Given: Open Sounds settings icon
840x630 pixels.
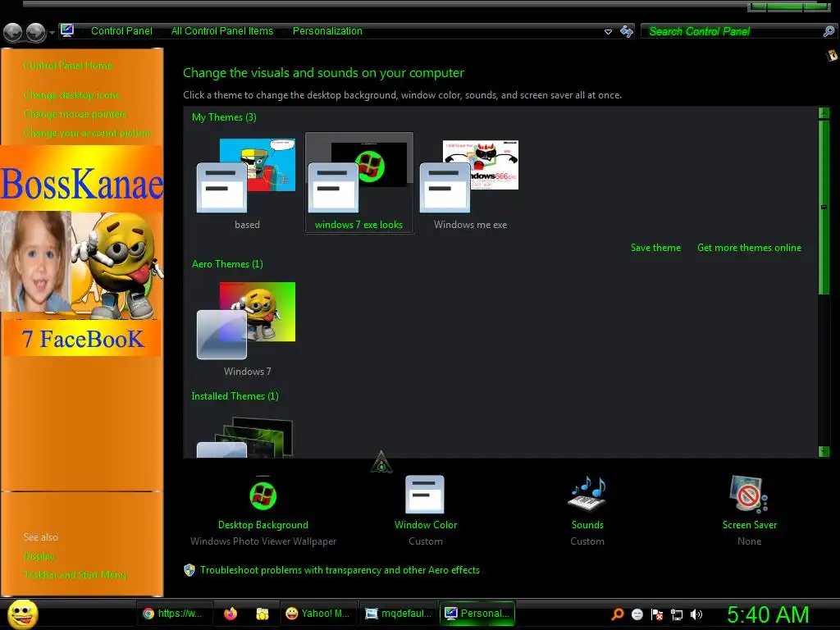Looking at the screenshot, I should pyautogui.click(x=587, y=494).
